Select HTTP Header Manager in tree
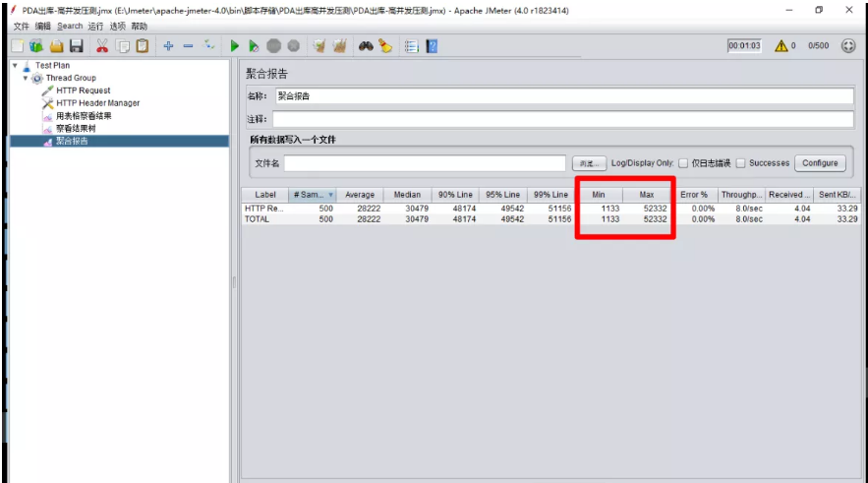Image resolution: width=868 pixels, height=483 pixels. click(98, 103)
